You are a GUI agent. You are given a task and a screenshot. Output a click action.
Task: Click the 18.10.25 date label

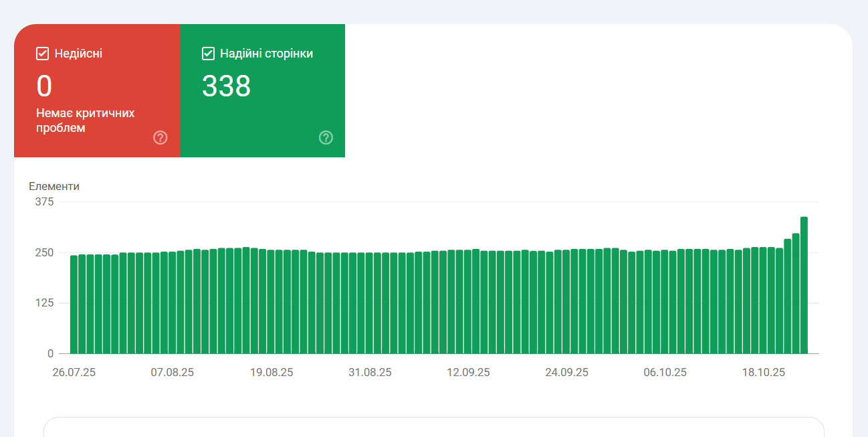tap(764, 373)
